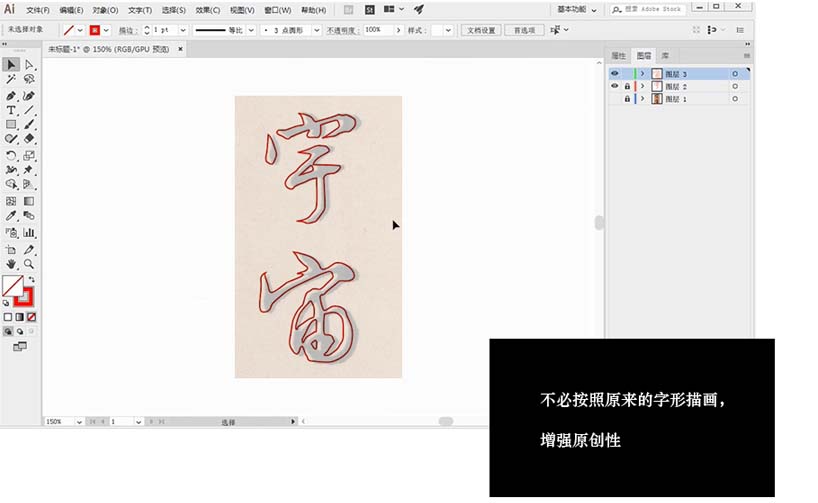Viewport: 818px width, 503px height.
Task: Hide layer 图层 2 via eye icon
Action: 615,86
